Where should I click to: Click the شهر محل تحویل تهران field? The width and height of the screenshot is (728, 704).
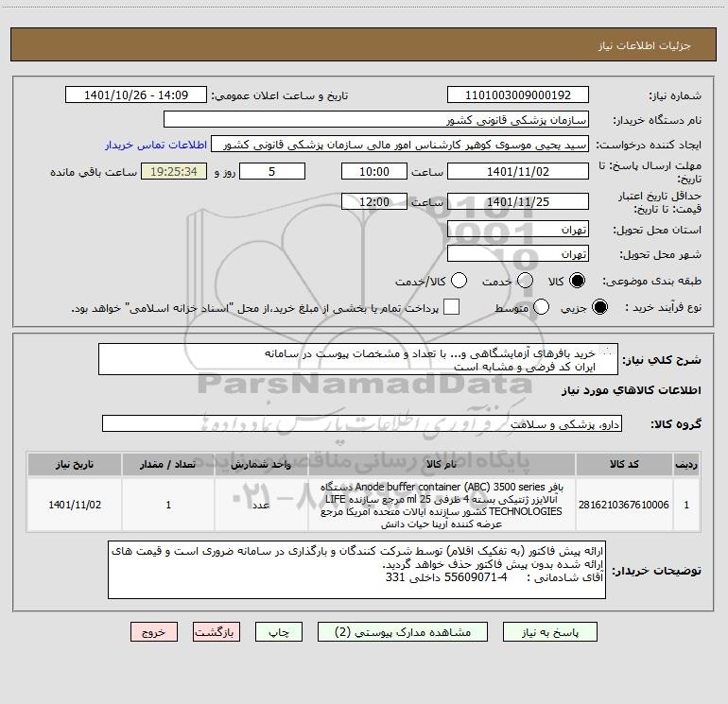[518, 254]
